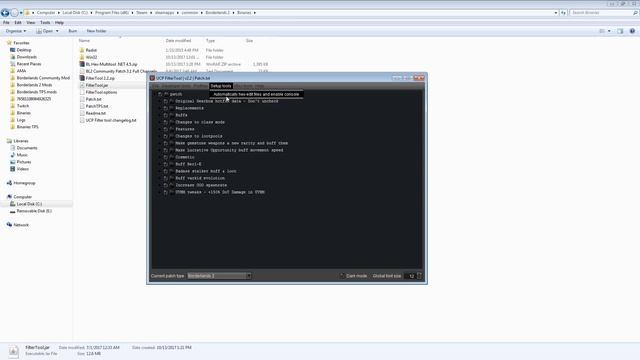Viewport: 640px width, 360px height.
Task: Select the UVHM tweaks row
Action: point(220,192)
